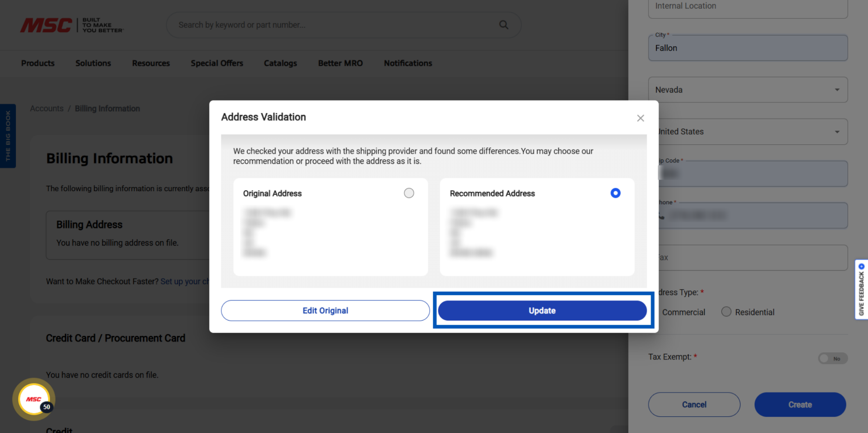Open the Products menu
Image resolution: width=868 pixels, height=433 pixels.
click(x=38, y=63)
